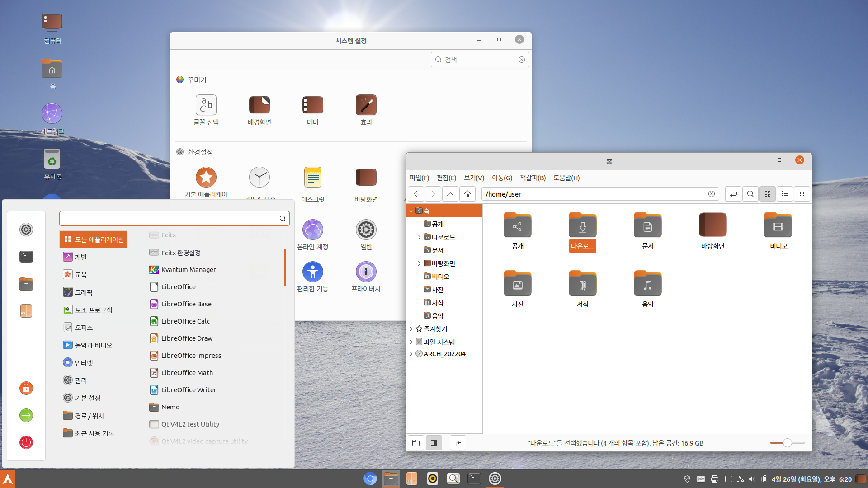Open the 책갈피(B) bookmarks menu
The height and width of the screenshot is (488, 868).
[x=533, y=178]
